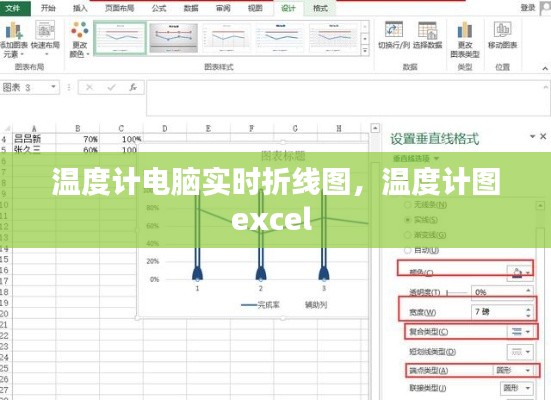This screenshot has height=400, width=551.
Task: Open Quick Layout (快速布局) options
Action: (x=45, y=38)
